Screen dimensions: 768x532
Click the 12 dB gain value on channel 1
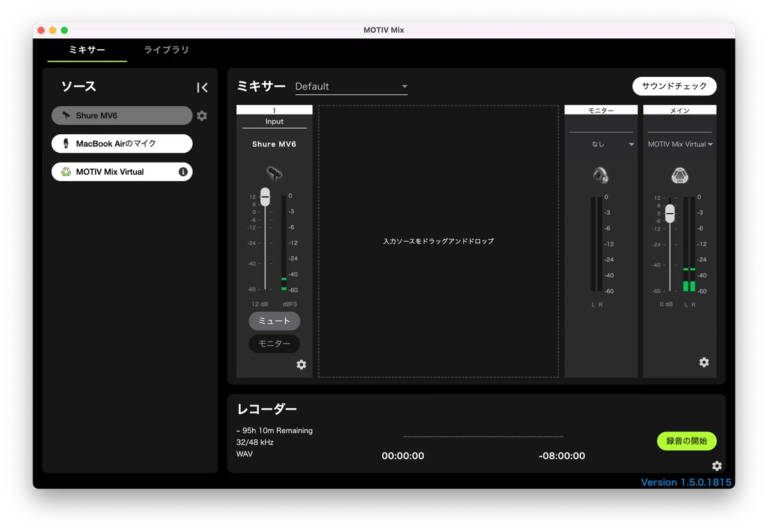[260, 304]
